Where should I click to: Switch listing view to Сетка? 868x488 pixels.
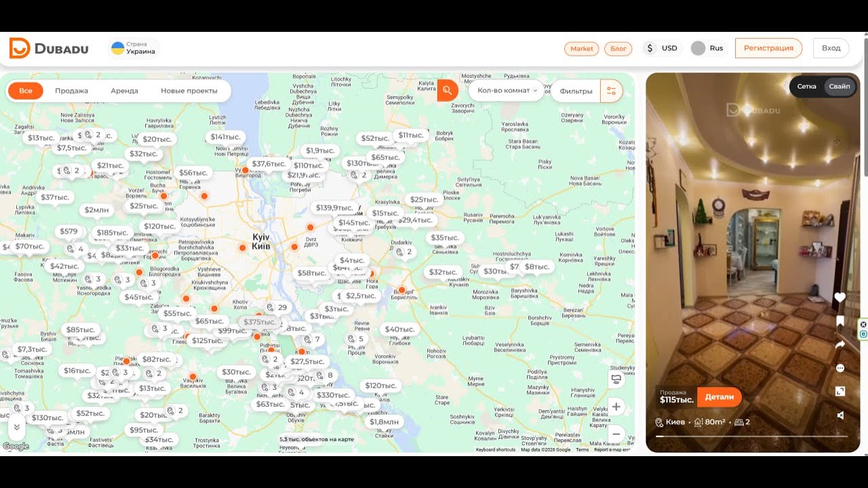pos(807,86)
